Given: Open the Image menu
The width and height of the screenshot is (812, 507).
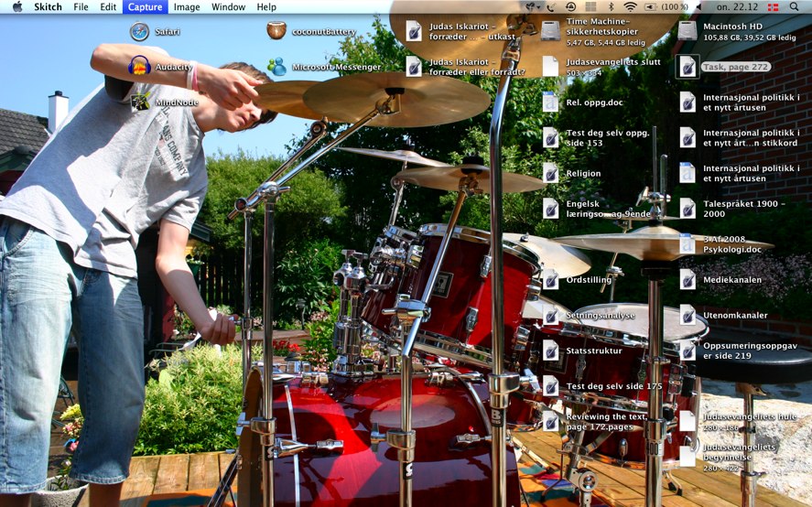Looking at the screenshot, I should tap(187, 6).
